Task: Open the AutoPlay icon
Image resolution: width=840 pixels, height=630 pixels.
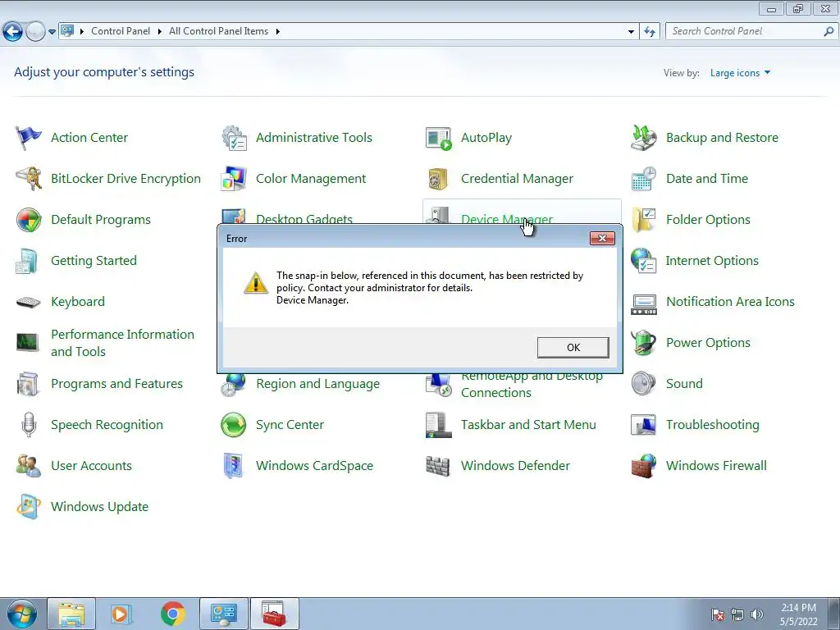Action: click(x=438, y=138)
